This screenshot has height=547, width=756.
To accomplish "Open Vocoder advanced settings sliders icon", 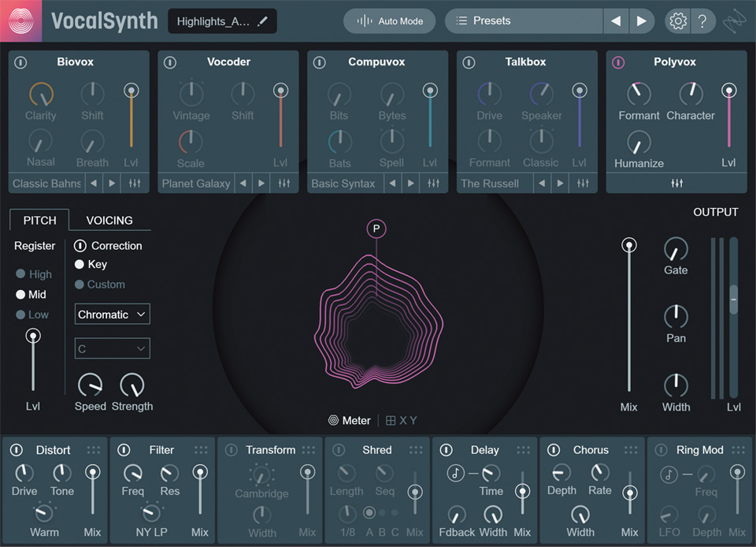I will click(284, 184).
